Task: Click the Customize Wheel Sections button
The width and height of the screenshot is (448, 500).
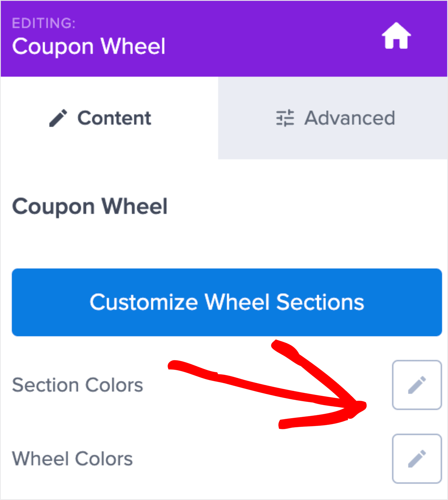Action: 227,302
